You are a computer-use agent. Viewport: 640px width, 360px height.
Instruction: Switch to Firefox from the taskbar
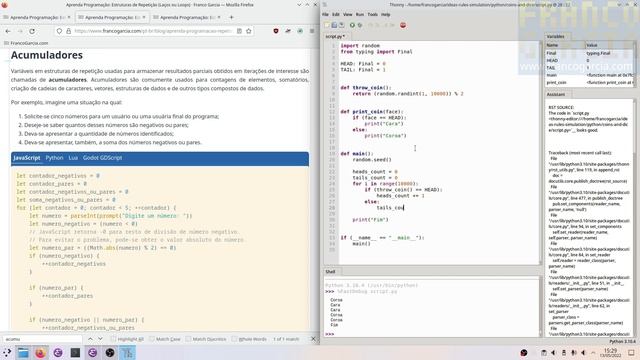pos(40,353)
